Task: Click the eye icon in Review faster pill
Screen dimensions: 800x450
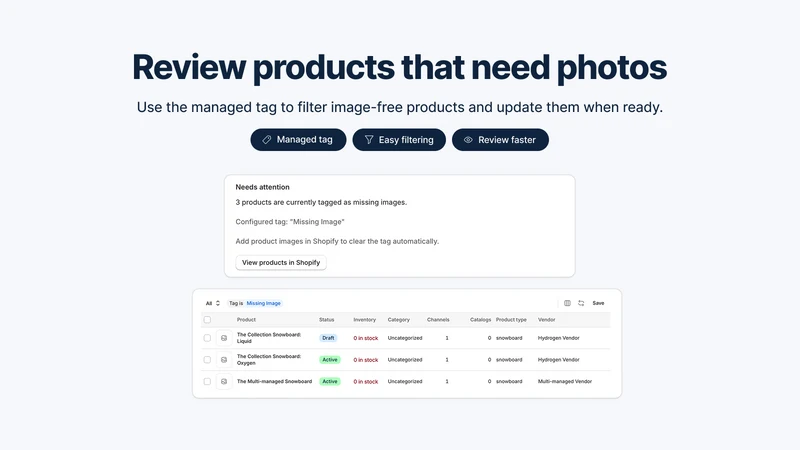Action: point(468,139)
